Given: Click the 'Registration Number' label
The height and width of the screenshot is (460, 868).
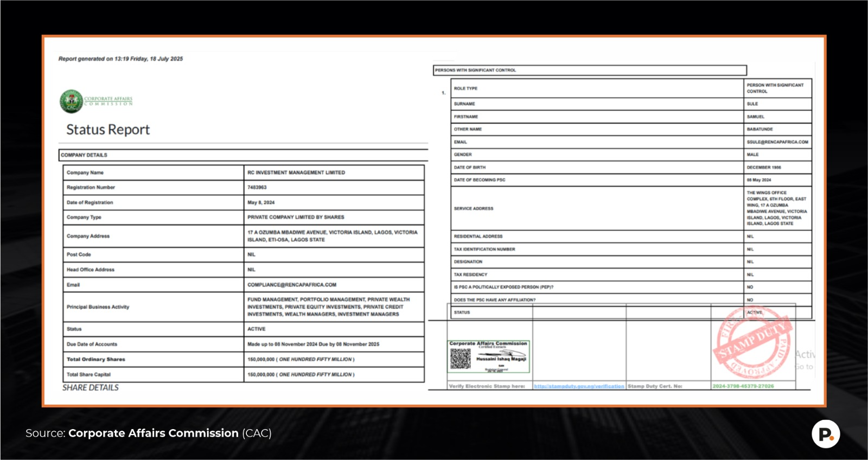Looking at the screenshot, I should (x=91, y=187).
